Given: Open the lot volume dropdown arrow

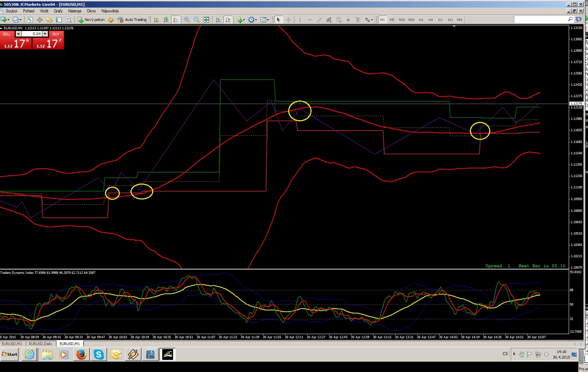Looking at the screenshot, I should point(19,34).
